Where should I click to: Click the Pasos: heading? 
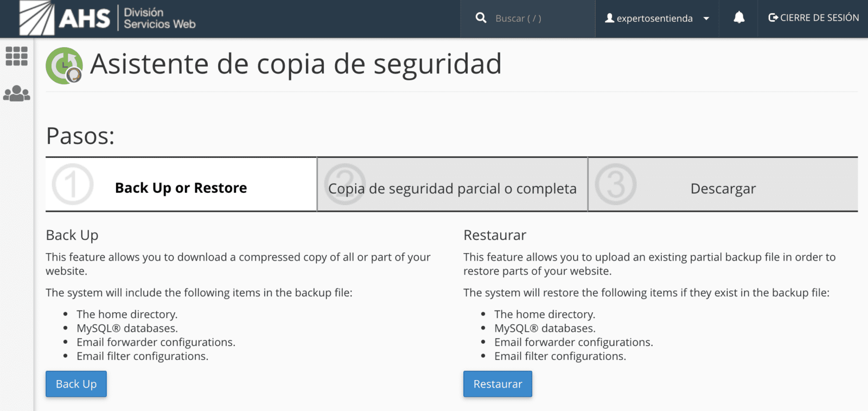pos(80,136)
